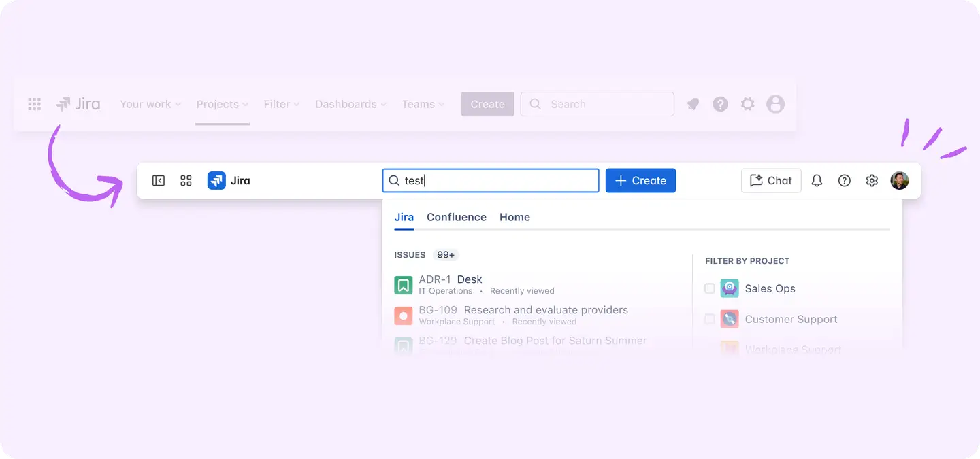Check the Workplace Support project filter
The width and height of the screenshot is (980, 459).
709,348
